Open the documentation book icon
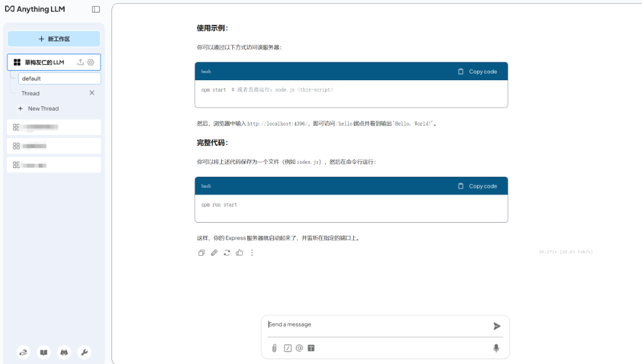The height and width of the screenshot is (364, 642). coord(44,352)
